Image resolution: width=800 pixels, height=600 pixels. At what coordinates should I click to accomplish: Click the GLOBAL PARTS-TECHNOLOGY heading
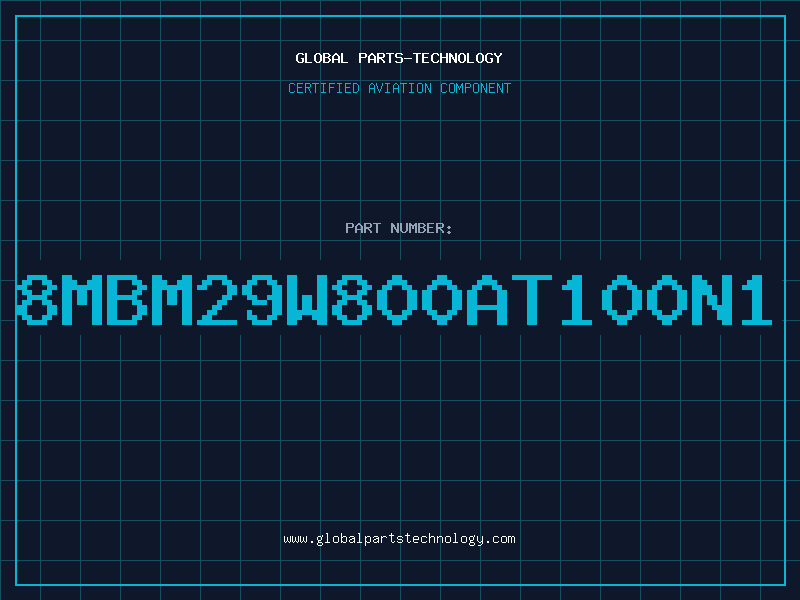pyautogui.click(x=399, y=58)
